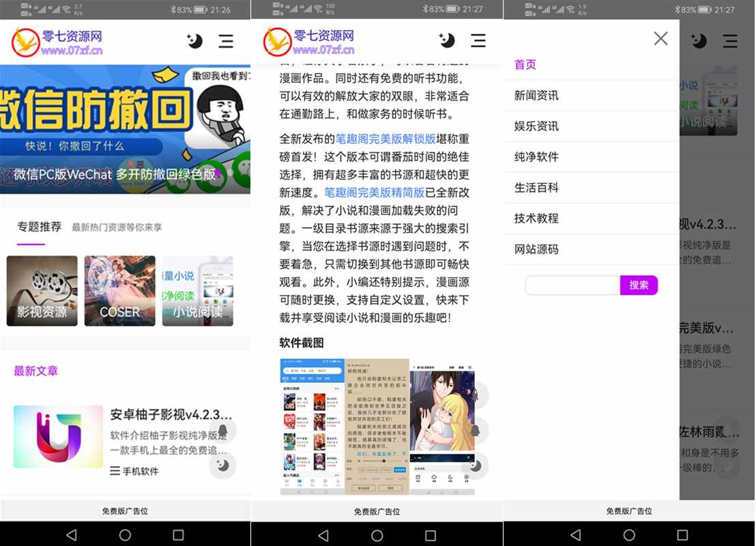Click the 零七资源网 logo on leftmost screen

(57, 42)
